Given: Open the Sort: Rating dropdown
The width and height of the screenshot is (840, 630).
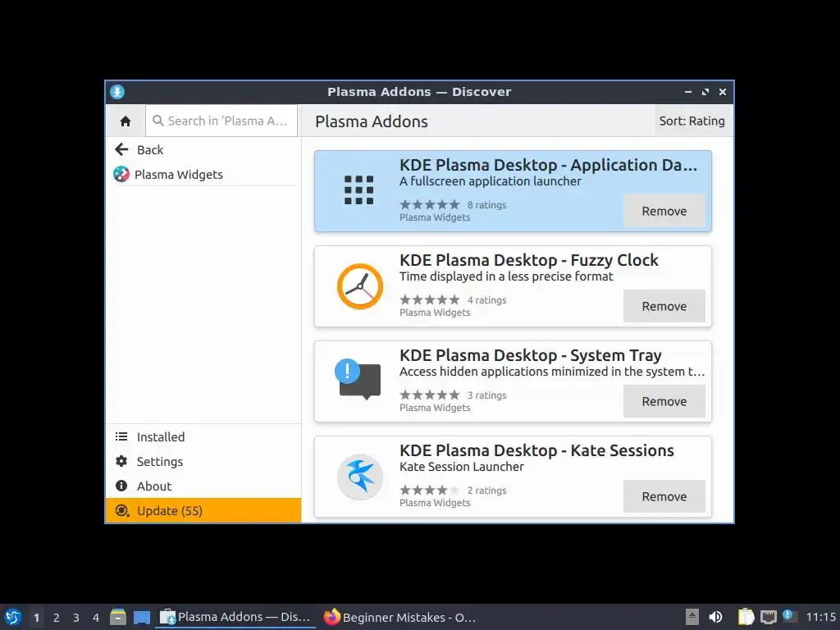Looking at the screenshot, I should pos(692,121).
